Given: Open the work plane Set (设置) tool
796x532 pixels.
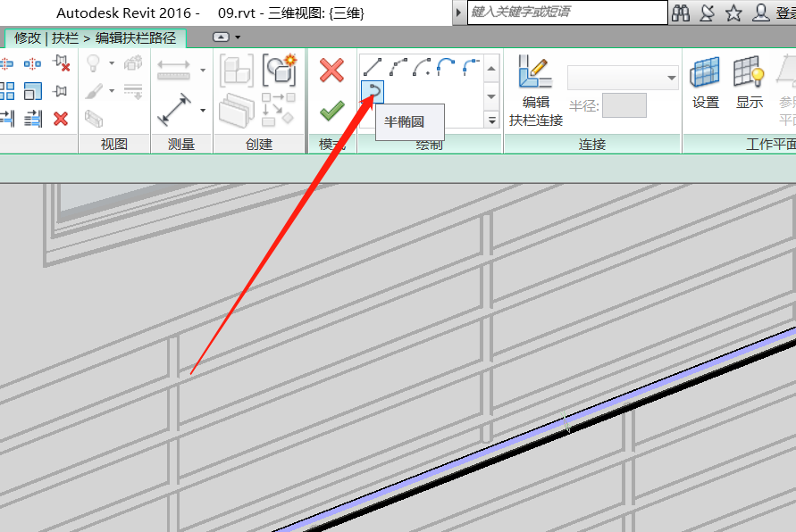Looking at the screenshot, I should [x=706, y=84].
